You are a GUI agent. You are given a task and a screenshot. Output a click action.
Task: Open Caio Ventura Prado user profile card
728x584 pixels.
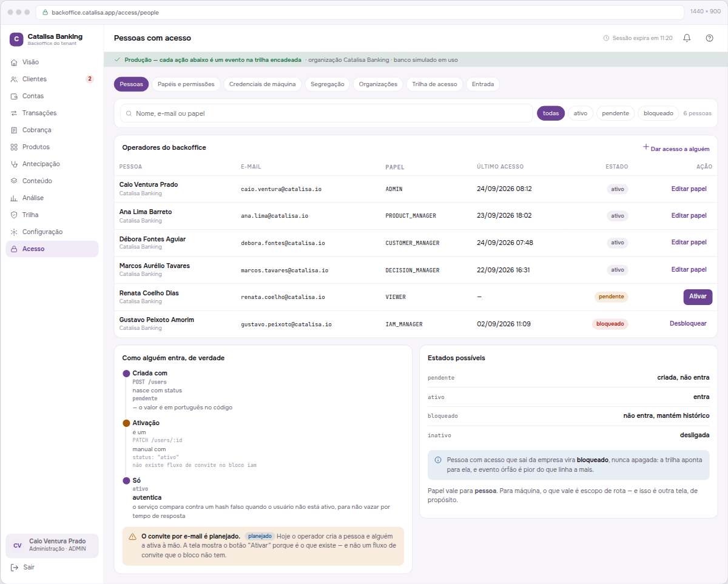(52, 546)
